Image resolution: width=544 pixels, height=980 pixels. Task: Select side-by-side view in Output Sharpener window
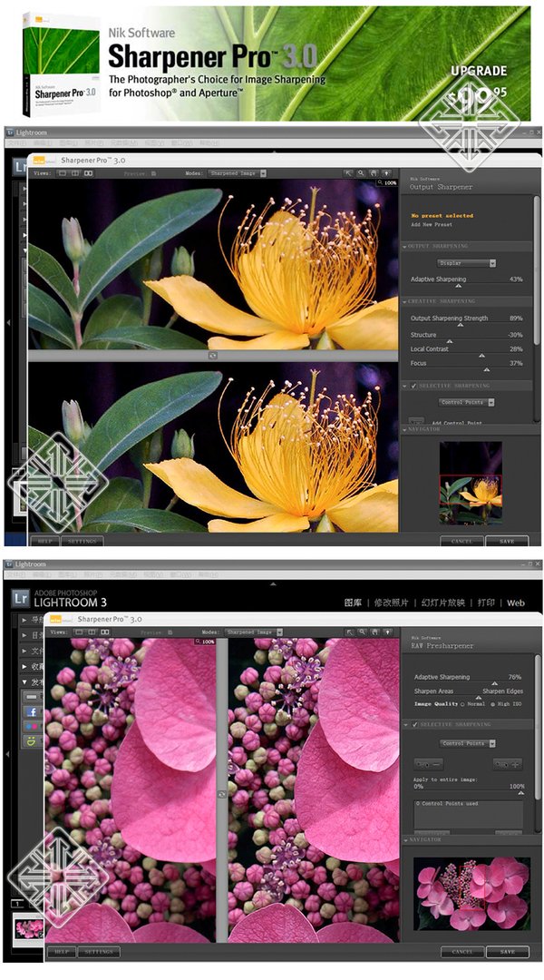88,173
